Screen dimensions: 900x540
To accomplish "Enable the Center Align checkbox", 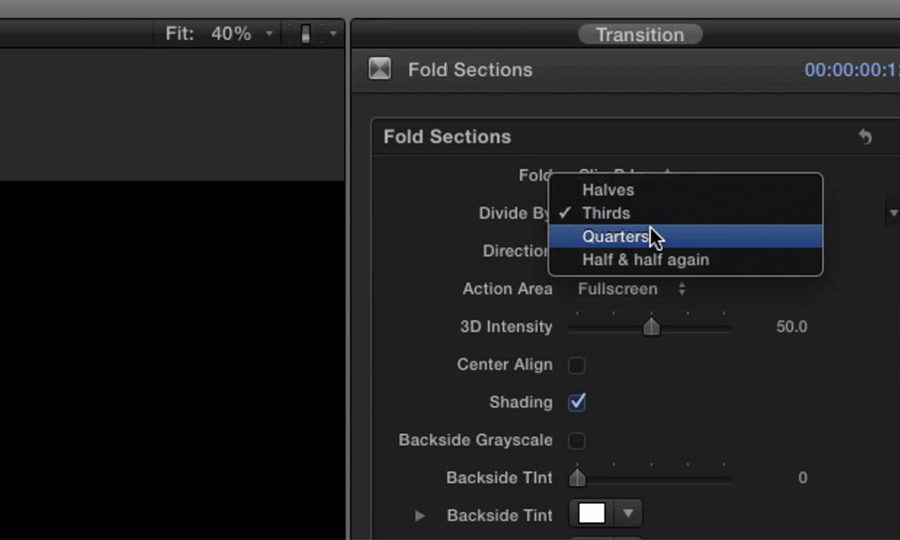I will [x=577, y=365].
